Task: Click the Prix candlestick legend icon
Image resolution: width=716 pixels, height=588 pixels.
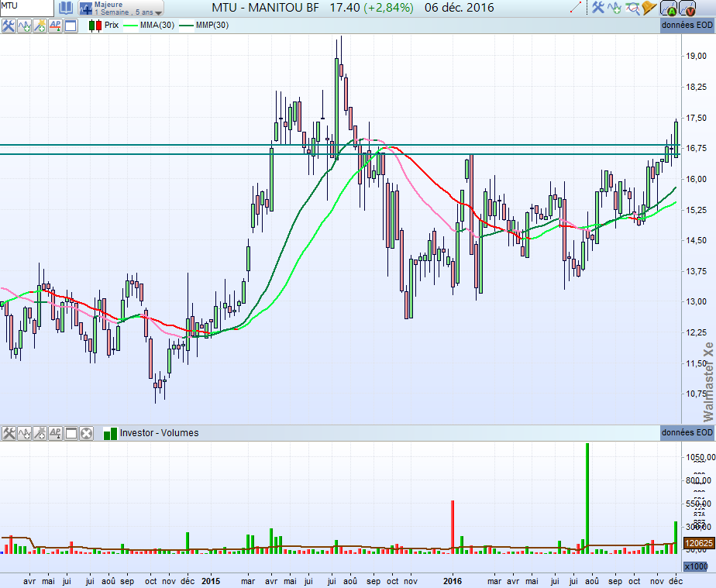Action: click(x=95, y=26)
